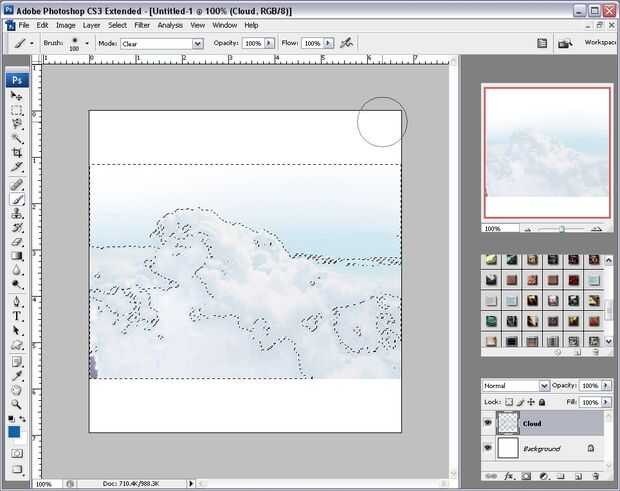The image size is (620, 491).
Task: Open the Flow slider arrow
Action: point(328,43)
